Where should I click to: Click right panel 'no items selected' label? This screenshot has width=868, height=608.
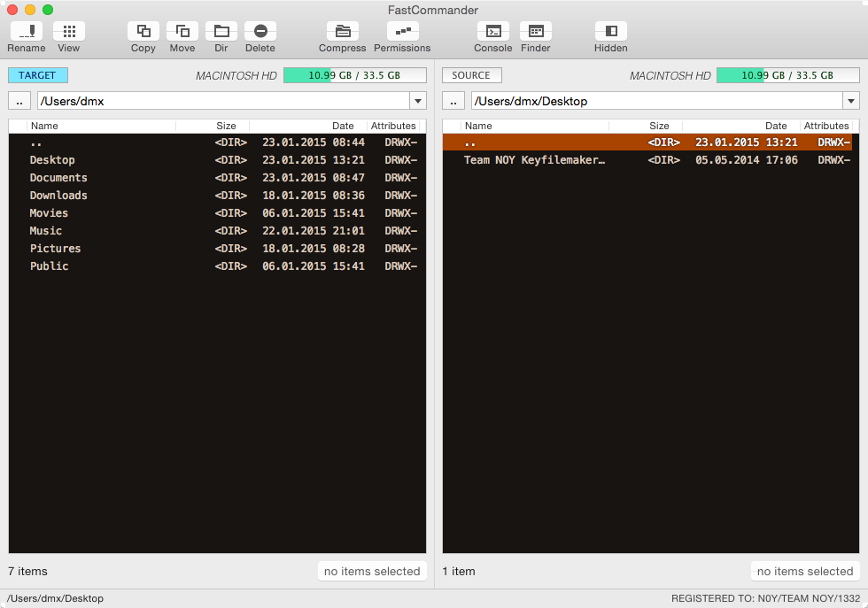pyautogui.click(x=805, y=571)
